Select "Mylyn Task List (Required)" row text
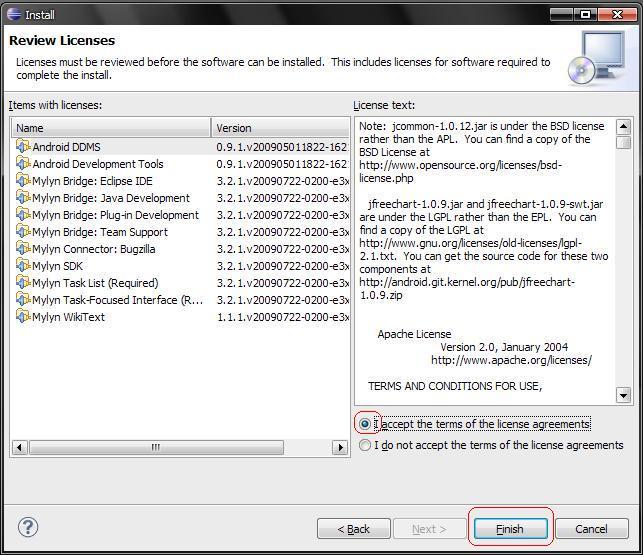This screenshot has width=643, height=555. coord(95,283)
